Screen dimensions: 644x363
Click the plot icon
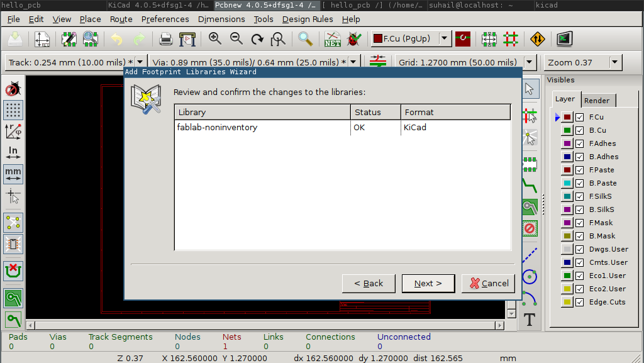[x=187, y=39]
